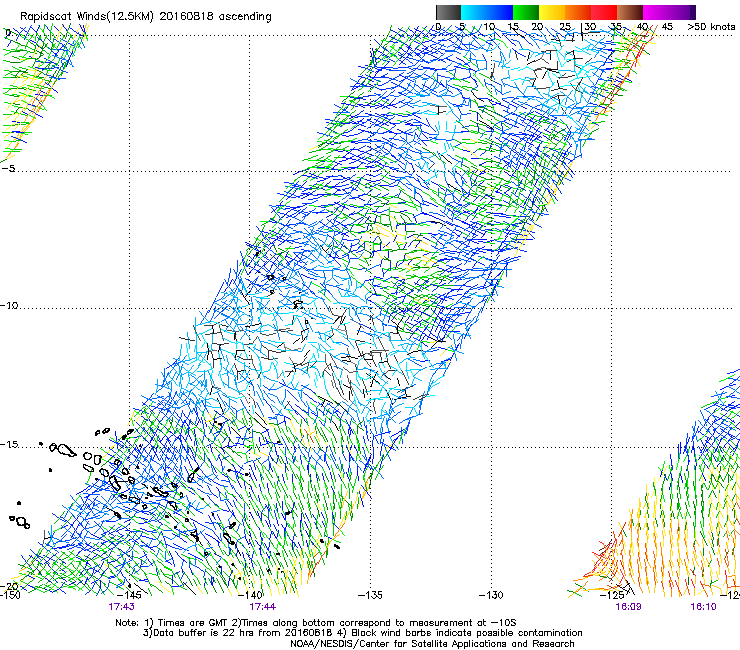Click the '-10' latitude axis label
The height and width of the screenshot is (650, 740).
(x=9, y=305)
